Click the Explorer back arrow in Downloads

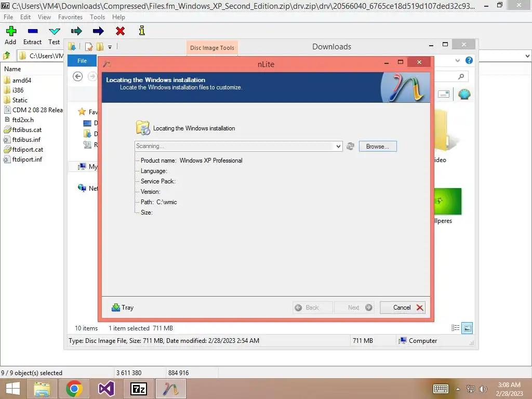78,76
